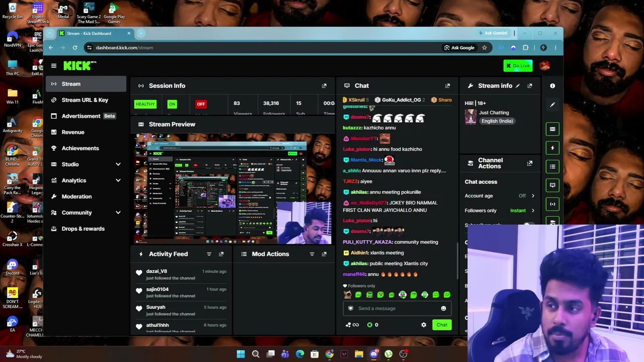This screenshot has width=644, height=362.
Task: Open the Windows Start menu
Action: pos(240,354)
